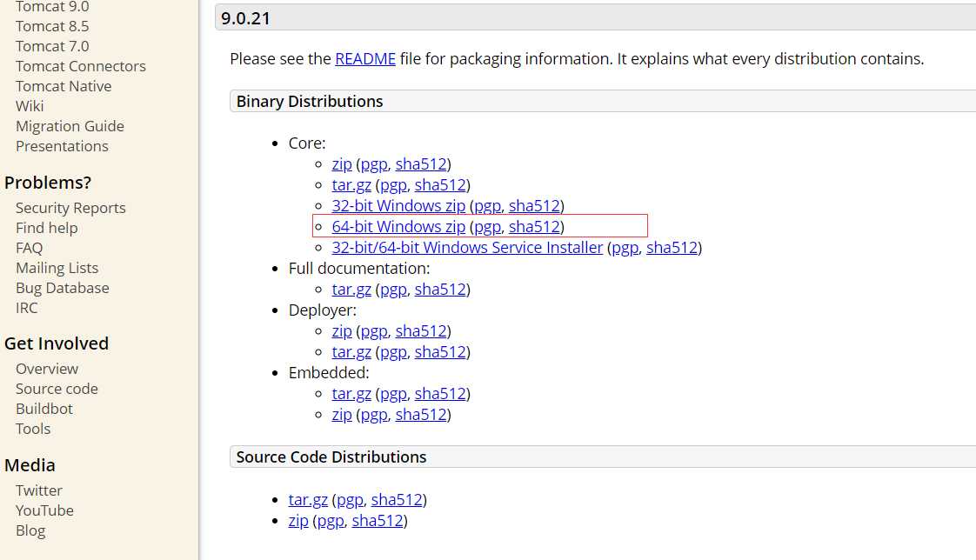This screenshot has height=560, width=976.
Task: Open pgp signature for Core zip
Action: click(374, 164)
